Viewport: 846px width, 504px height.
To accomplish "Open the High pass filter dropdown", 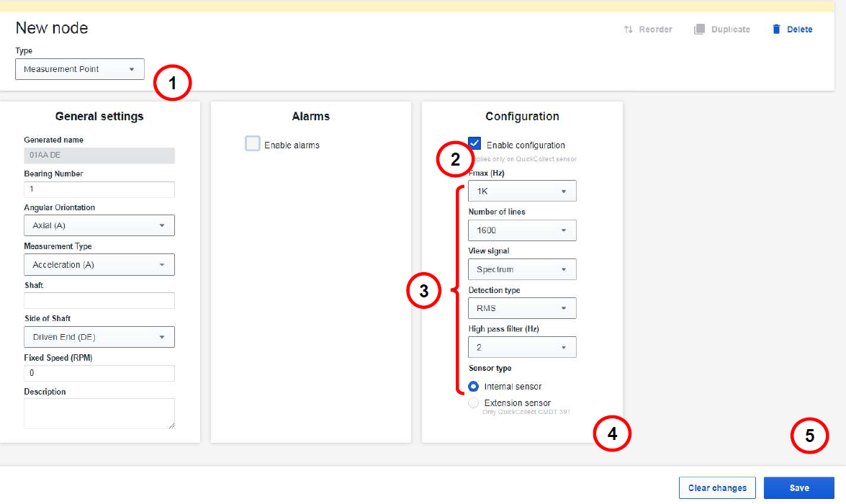I will pyautogui.click(x=522, y=348).
